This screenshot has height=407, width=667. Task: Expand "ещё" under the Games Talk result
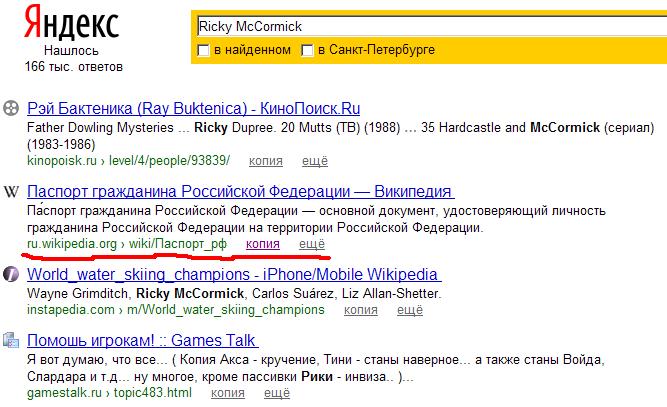(x=277, y=393)
